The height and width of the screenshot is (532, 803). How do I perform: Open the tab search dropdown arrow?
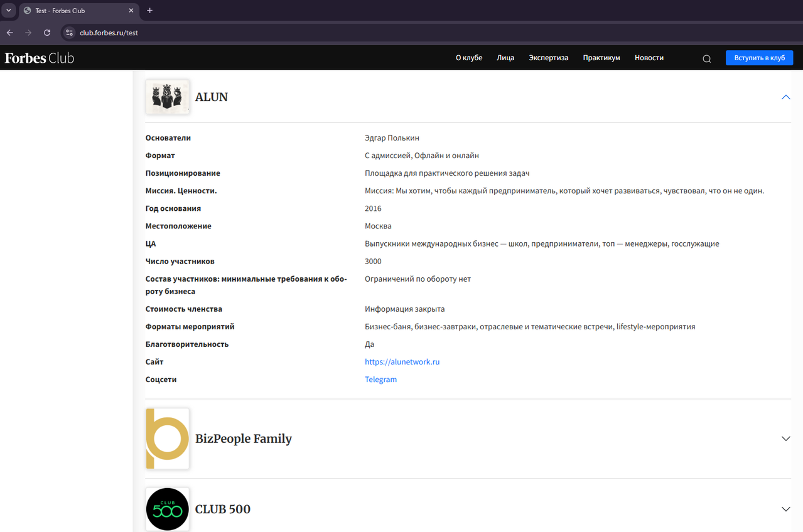pyautogui.click(x=8, y=11)
